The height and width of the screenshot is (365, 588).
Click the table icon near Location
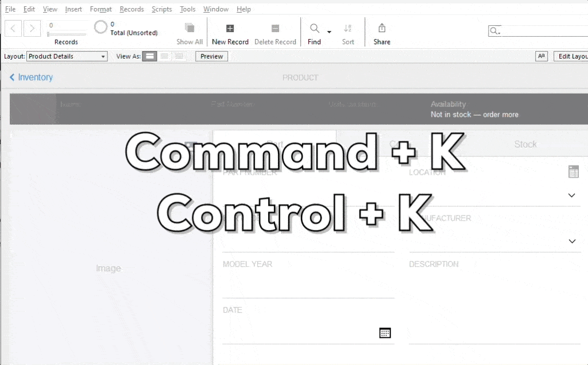click(x=574, y=172)
